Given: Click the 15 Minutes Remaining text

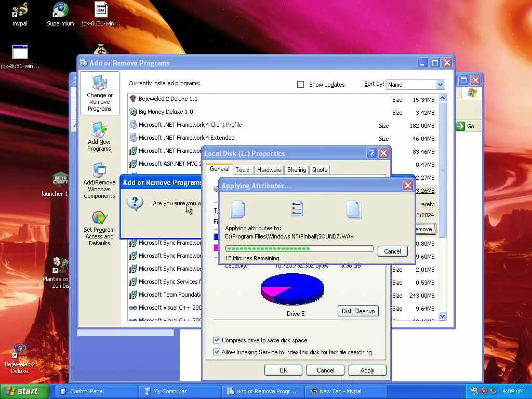Looking at the screenshot, I should (x=252, y=258).
